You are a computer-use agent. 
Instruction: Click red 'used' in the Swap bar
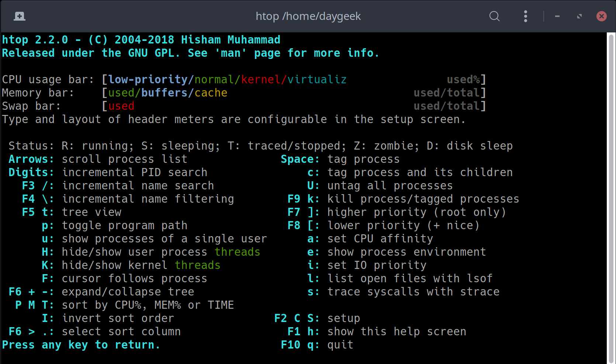pyautogui.click(x=121, y=106)
